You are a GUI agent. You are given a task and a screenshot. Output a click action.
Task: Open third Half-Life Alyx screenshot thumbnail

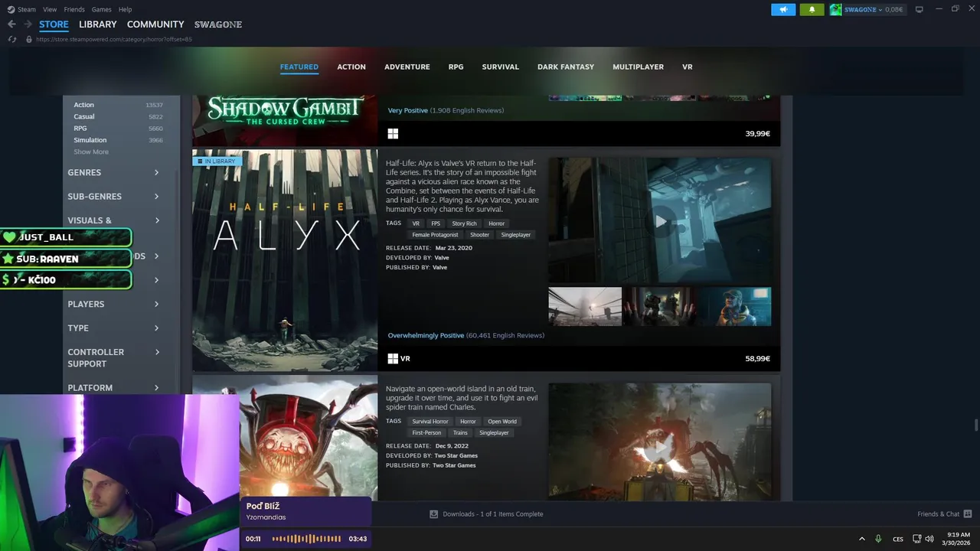click(735, 306)
